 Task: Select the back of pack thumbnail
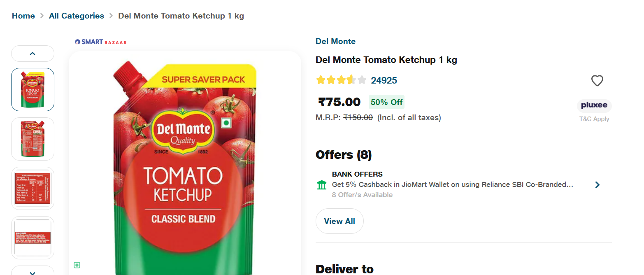click(x=33, y=139)
